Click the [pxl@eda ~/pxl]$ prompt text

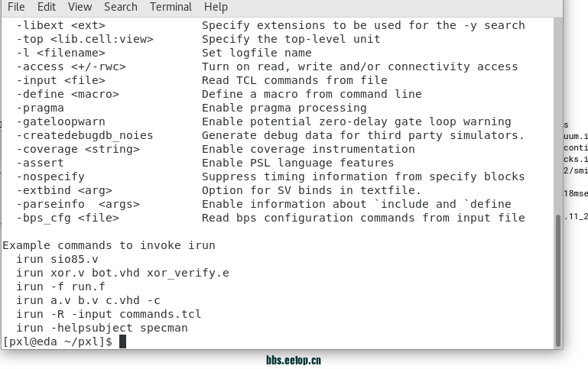pyautogui.click(x=57, y=341)
